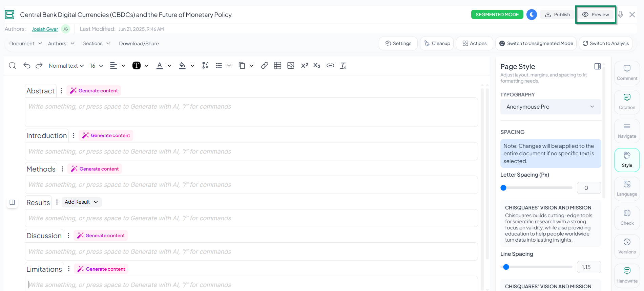Open the search magnifier in toolbar
Viewport: 644px width, 291px height.
coord(13,66)
